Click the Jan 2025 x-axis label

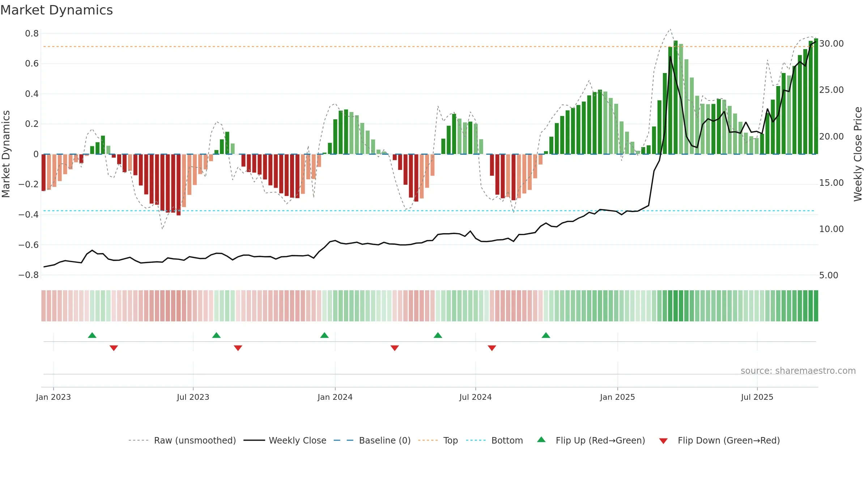tap(618, 397)
